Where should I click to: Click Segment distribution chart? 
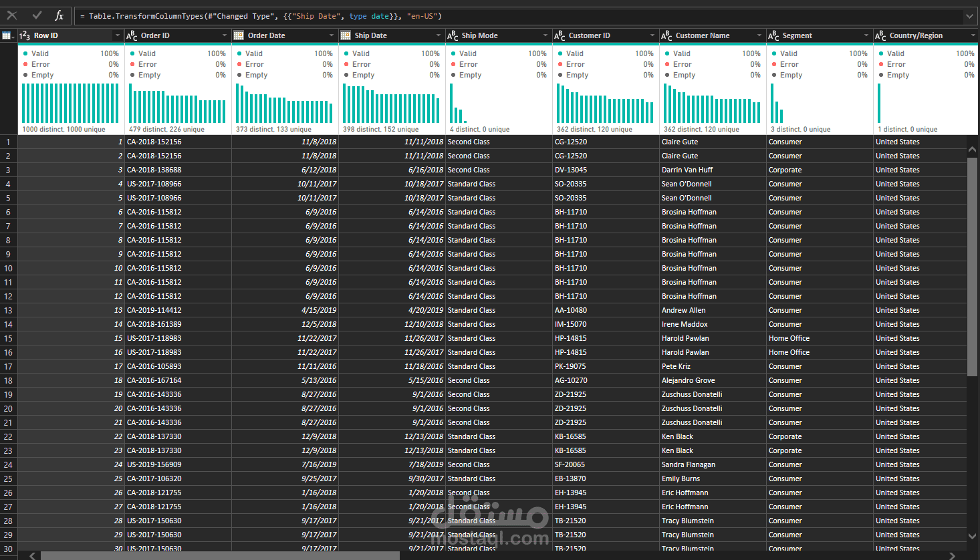point(777,104)
